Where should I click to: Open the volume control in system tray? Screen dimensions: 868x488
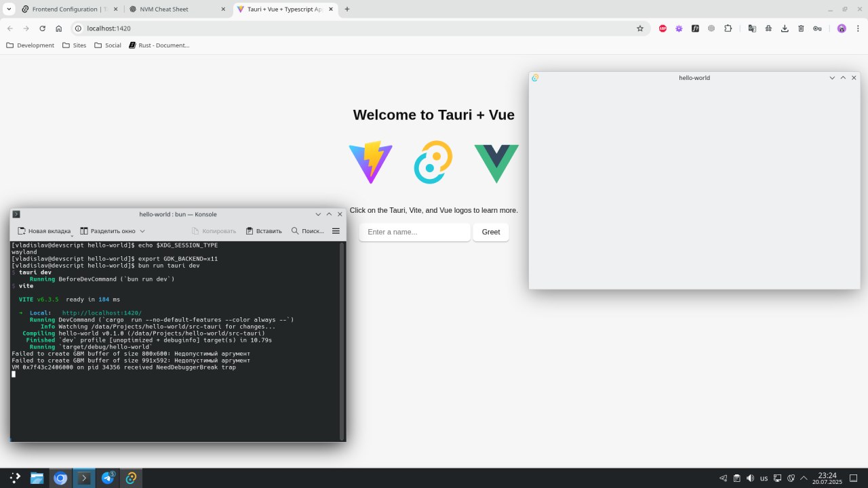point(750,478)
